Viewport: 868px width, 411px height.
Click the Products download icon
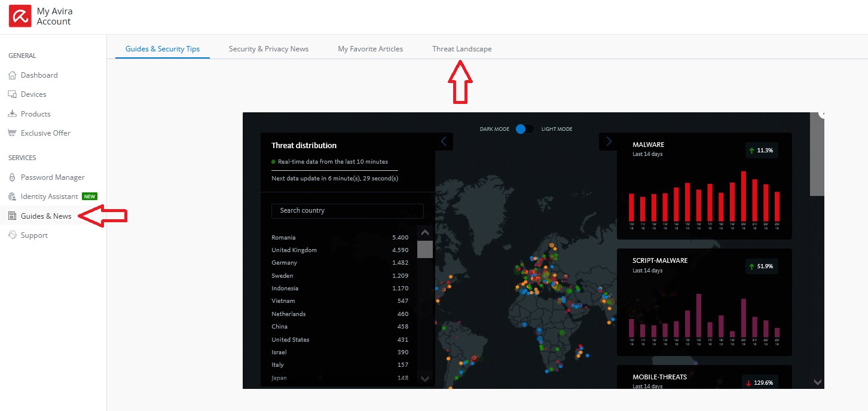[x=13, y=114]
